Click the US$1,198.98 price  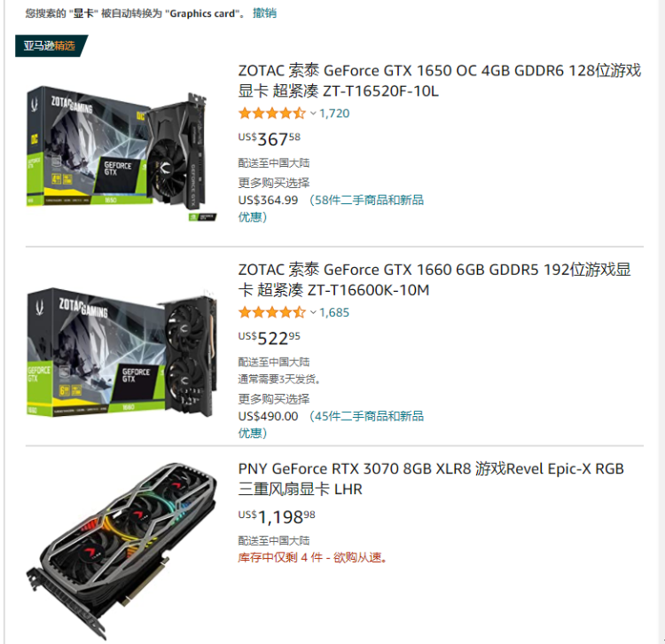(x=277, y=517)
